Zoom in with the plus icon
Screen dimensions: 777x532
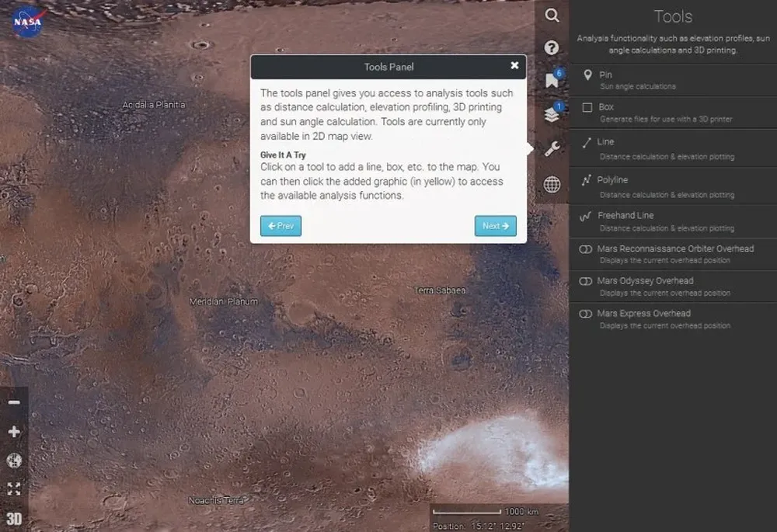tap(14, 432)
